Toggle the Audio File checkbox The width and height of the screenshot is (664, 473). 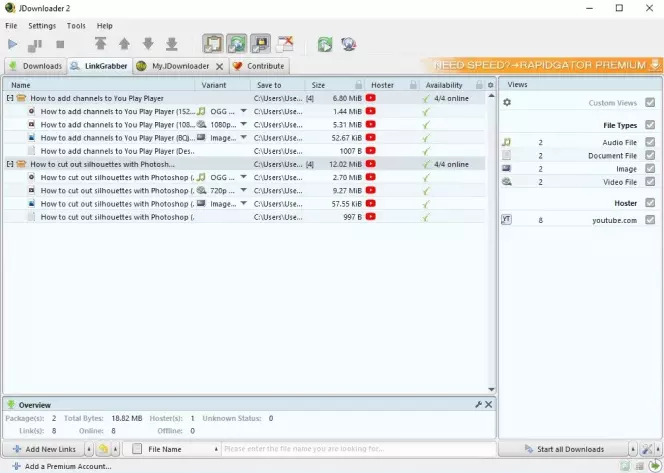pos(650,142)
